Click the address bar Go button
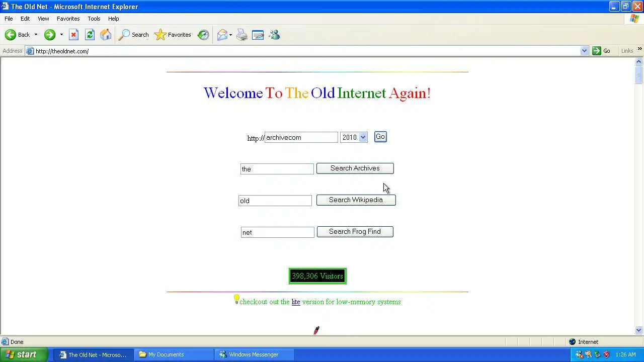The width and height of the screenshot is (644, 362). pyautogui.click(x=601, y=51)
